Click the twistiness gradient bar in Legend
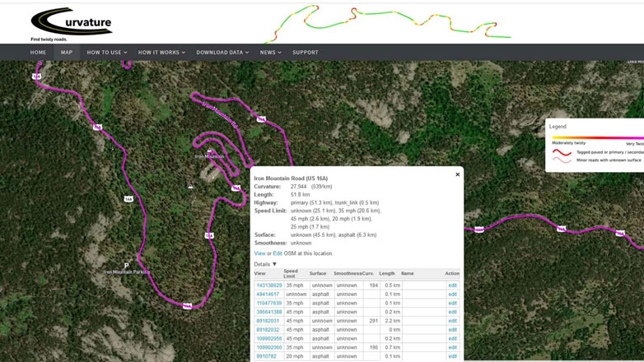Viewport: 644px width, 362px height. click(x=597, y=137)
